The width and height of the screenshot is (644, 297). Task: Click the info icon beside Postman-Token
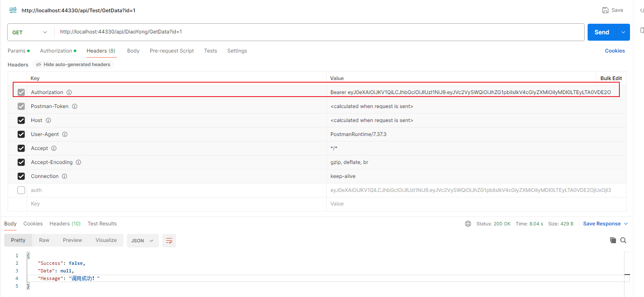(75, 106)
